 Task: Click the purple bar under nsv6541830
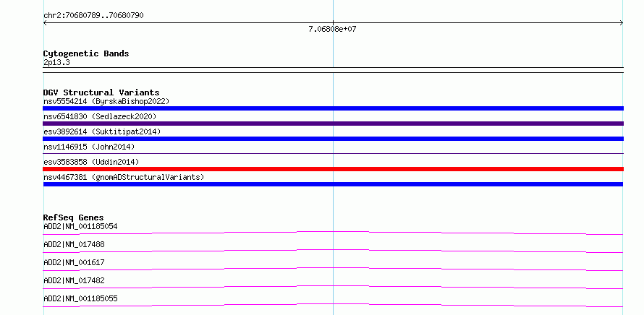tap(333, 124)
